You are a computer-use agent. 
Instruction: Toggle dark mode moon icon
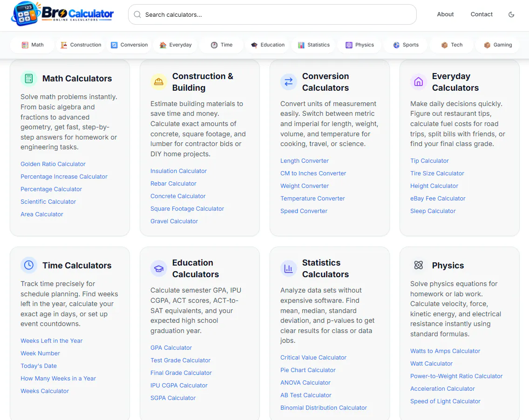(x=511, y=14)
